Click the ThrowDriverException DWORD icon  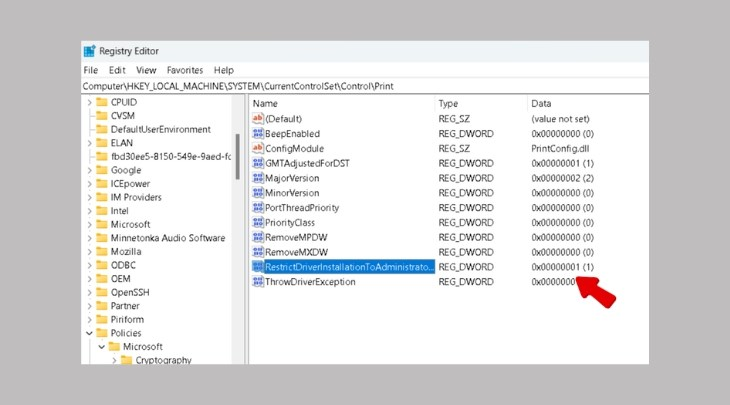[257, 282]
